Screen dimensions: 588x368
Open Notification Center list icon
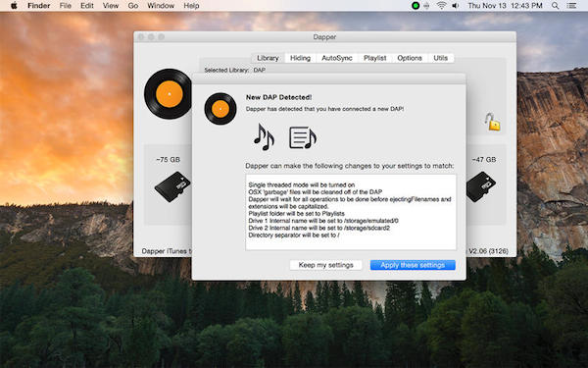click(571, 6)
